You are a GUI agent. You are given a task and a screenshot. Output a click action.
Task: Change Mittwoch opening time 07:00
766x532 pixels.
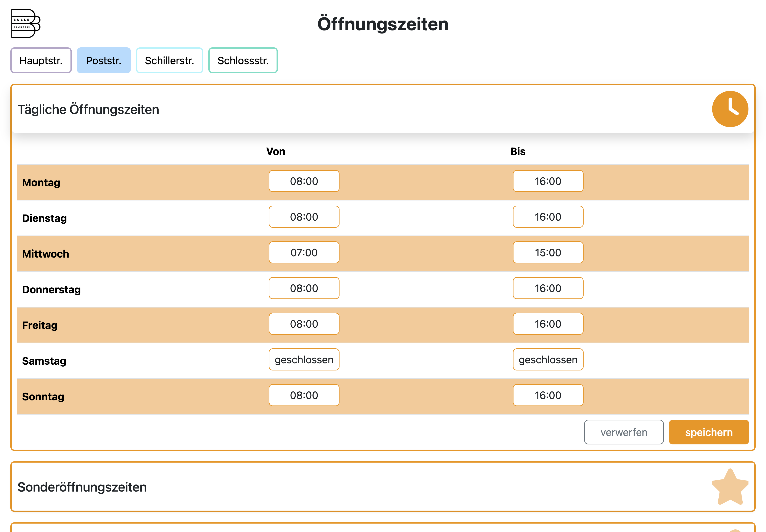[304, 252]
